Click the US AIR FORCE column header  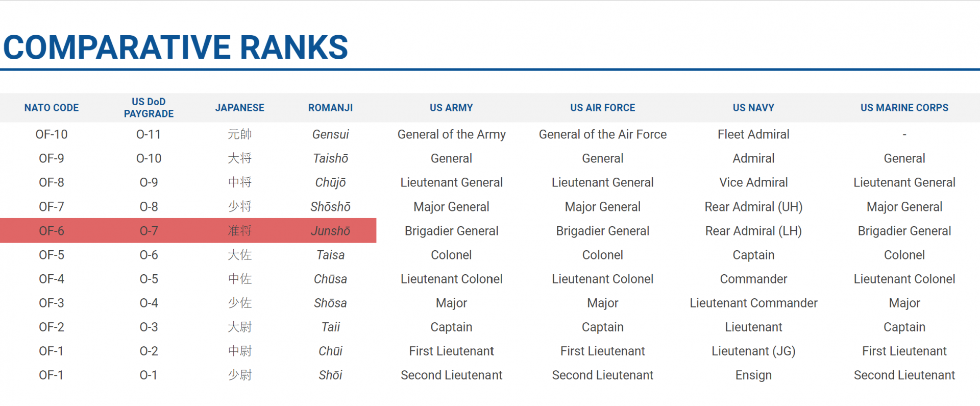pyautogui.click(x=602, y=108)
